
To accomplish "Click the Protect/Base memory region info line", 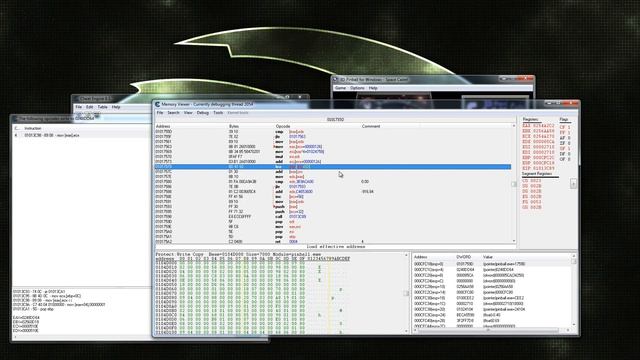I will [238, 254].
